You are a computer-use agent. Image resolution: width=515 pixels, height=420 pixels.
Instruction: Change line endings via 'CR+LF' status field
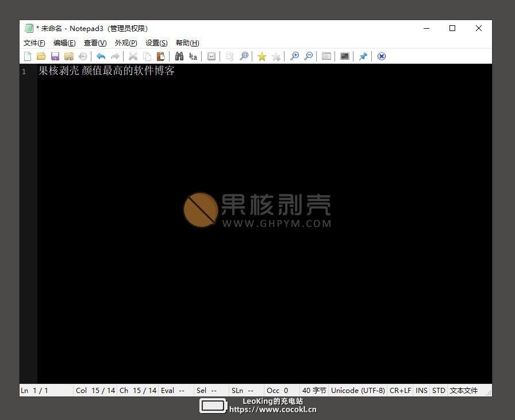pyautogui.click(x=401, y=391)
